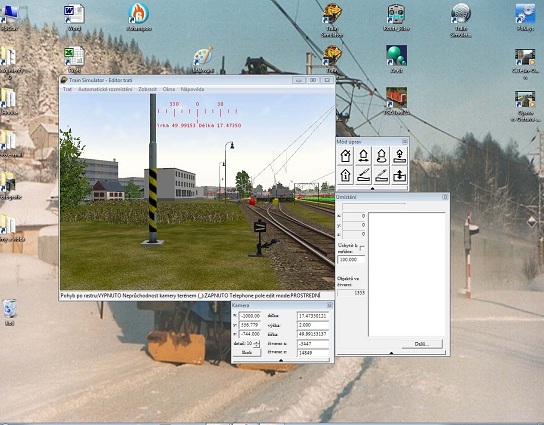Image resolution: width=544 pixels, height=425 pixels.
Task: Select the terrain height up-down arrow icon
Action: tap(399, 175)
